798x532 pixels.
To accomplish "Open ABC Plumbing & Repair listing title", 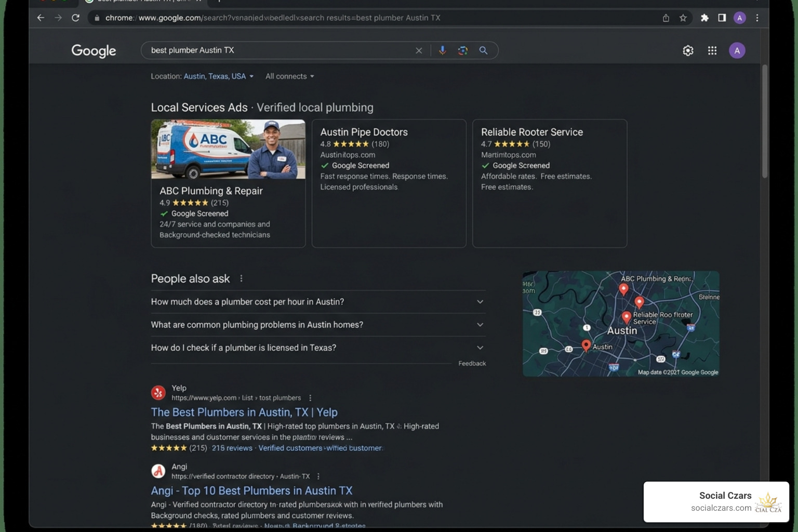I will click(x=211, y=191).
